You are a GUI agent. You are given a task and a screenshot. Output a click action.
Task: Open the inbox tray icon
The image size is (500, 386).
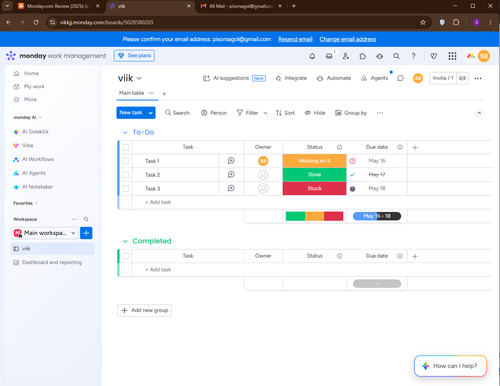329,56
